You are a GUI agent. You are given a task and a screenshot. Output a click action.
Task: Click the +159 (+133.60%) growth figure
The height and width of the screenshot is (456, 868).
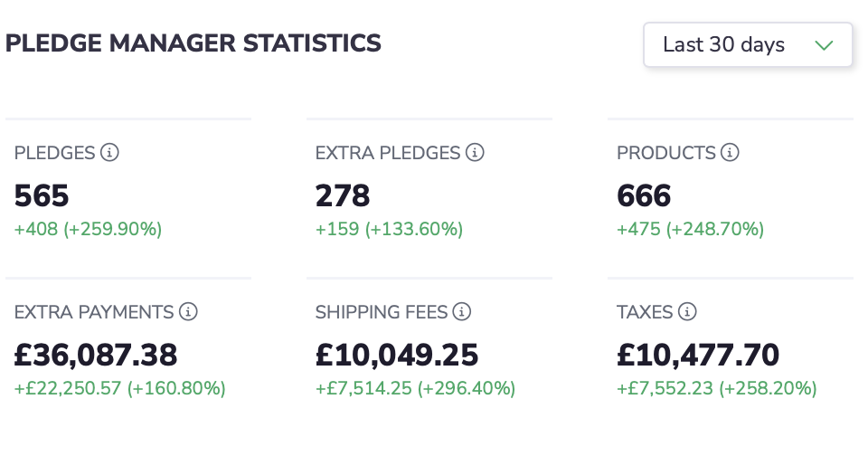[389, 229]
